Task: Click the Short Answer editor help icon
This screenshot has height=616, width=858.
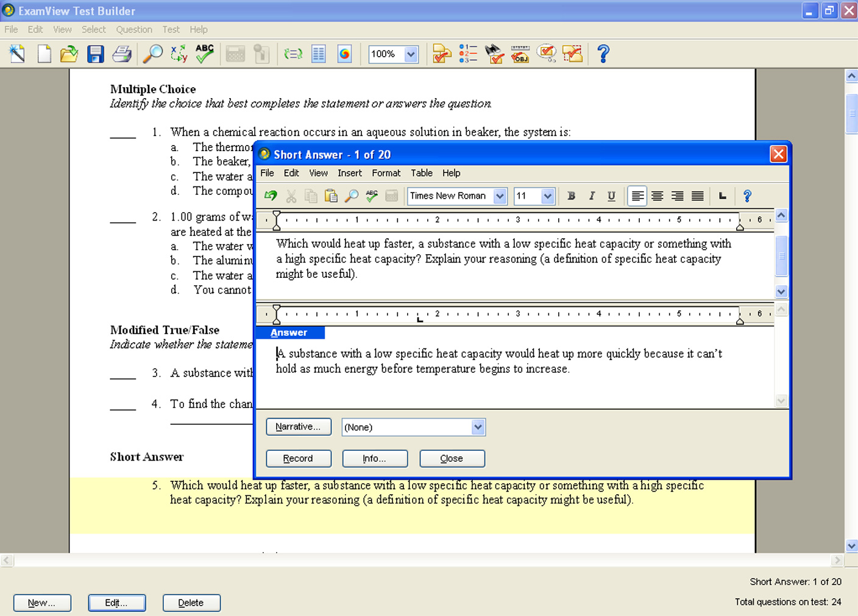Action: [747, 196]
